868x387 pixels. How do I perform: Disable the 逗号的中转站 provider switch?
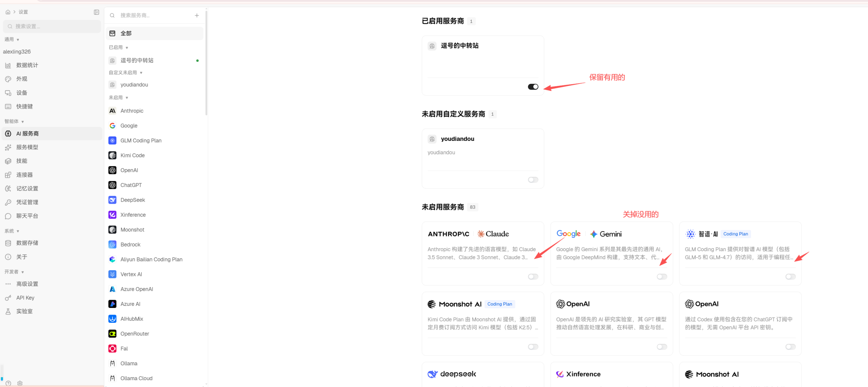[533, 87]
